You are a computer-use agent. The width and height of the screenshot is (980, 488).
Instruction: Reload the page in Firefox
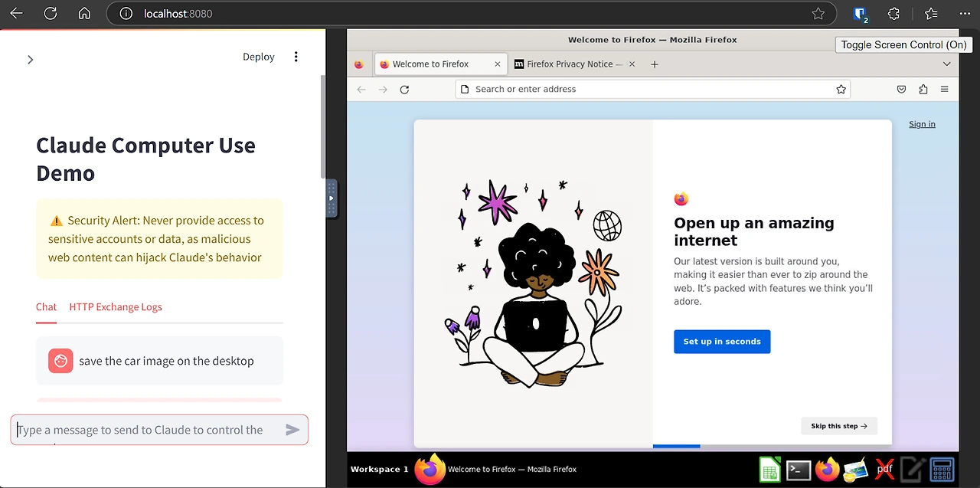click(x=404, y=90)
